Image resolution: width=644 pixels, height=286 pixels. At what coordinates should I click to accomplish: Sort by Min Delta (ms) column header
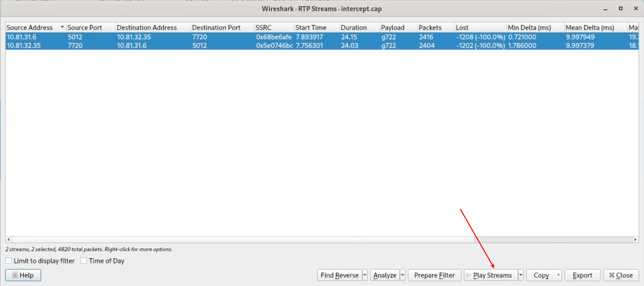point(535,28)
